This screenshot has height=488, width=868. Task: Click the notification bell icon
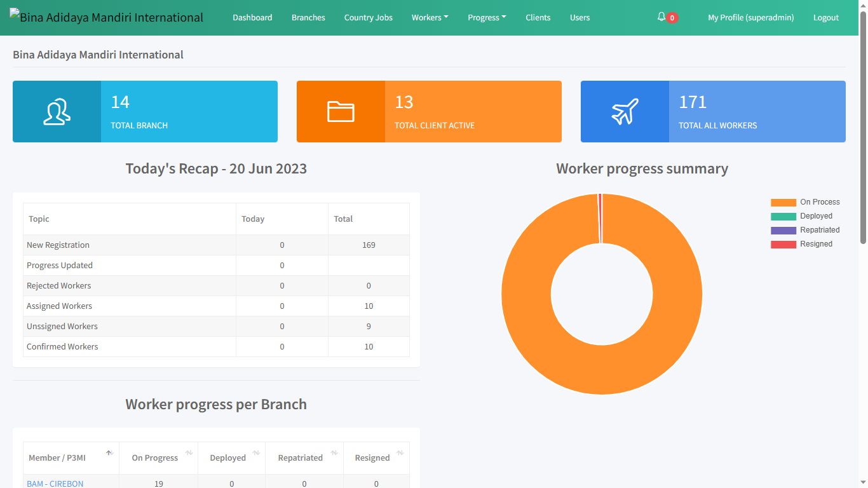[661, 17]
